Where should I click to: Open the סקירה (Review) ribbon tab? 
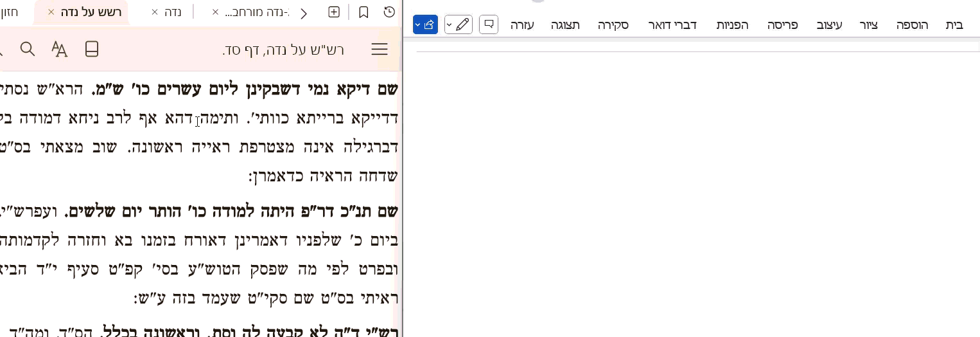coord(613,25)
